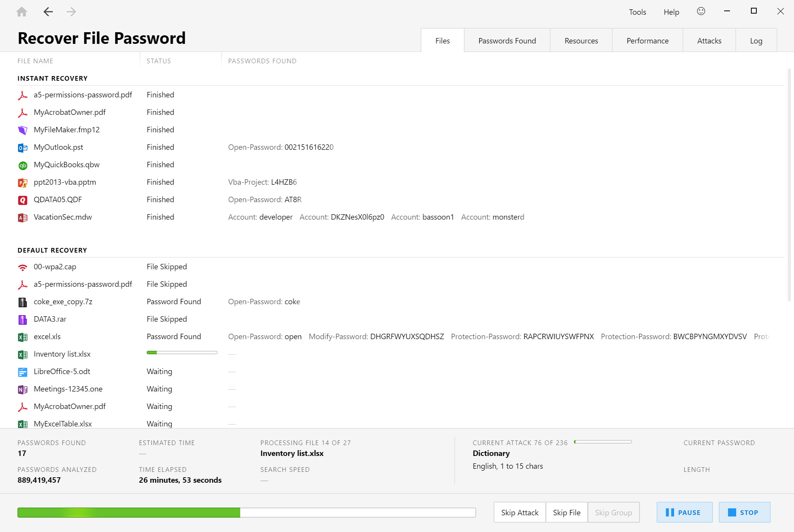The height and width of the screenshot is (532, 794).
Task: Click PDF icon for a5-permissions-password.pdf in Default Recovery
Action: [23, 284]
